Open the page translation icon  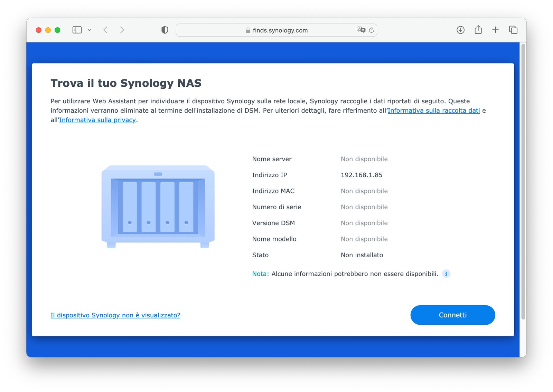pyautogui.click(x=361, y=30)
